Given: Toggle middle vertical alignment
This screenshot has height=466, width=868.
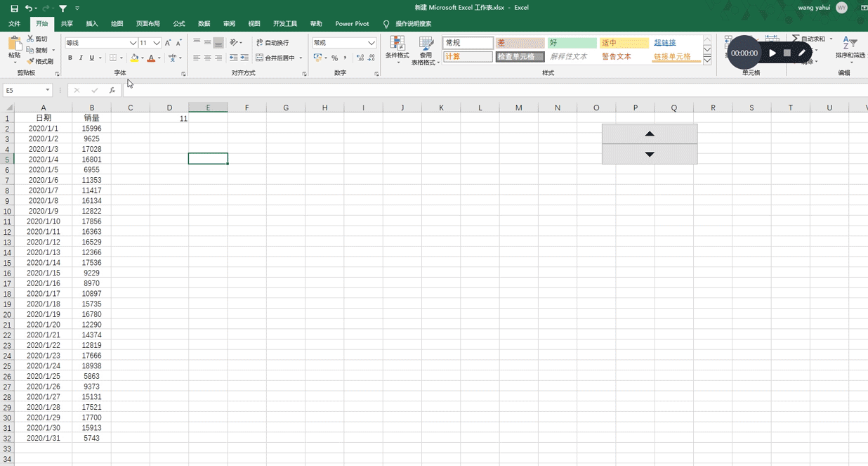Looking at the screenshot, I should pos(208,42).
